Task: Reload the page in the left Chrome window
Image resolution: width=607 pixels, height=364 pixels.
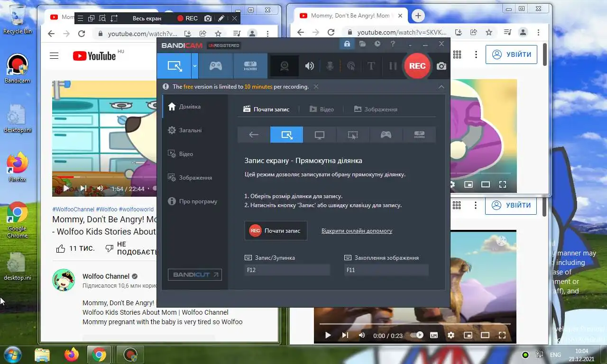Action: 82,34
